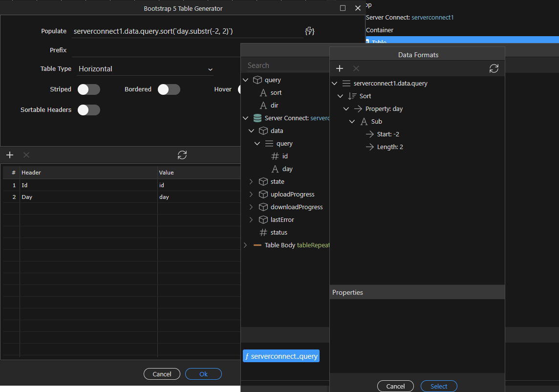
Task: Open the dynamic data picker beside Populate
Action: (309, 31)
